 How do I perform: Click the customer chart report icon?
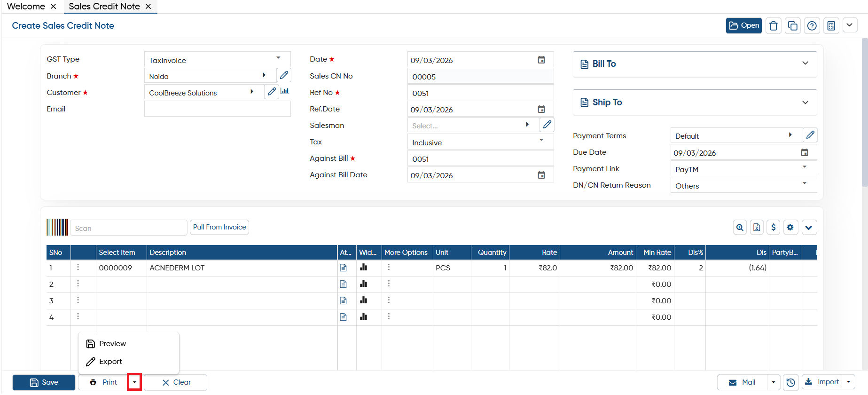(x=285, y=91)
